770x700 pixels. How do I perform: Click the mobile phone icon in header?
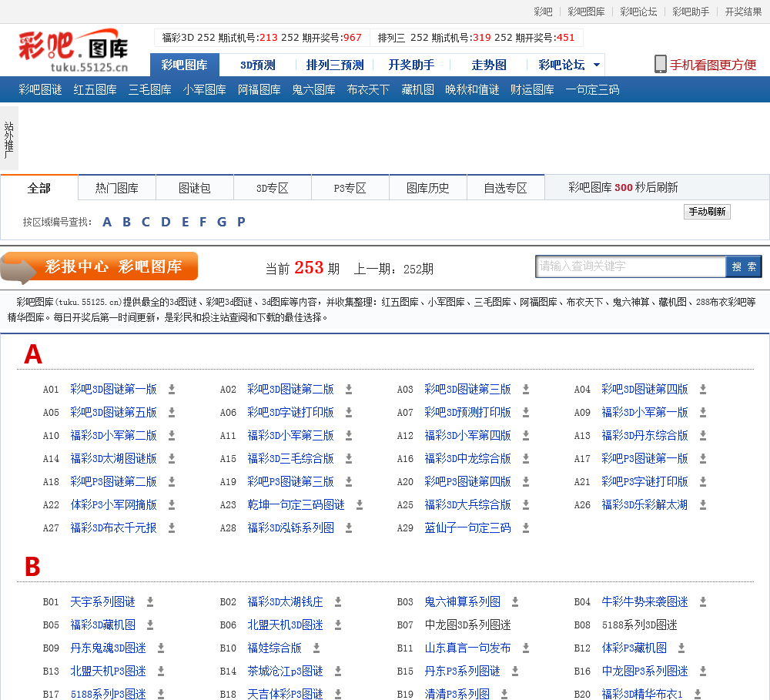(x=661, y=65)
